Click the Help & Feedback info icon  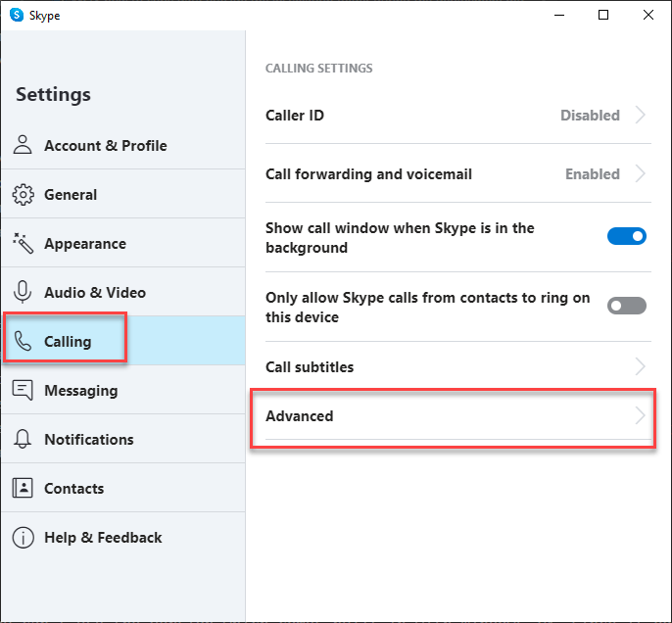[x=24, y=537]
